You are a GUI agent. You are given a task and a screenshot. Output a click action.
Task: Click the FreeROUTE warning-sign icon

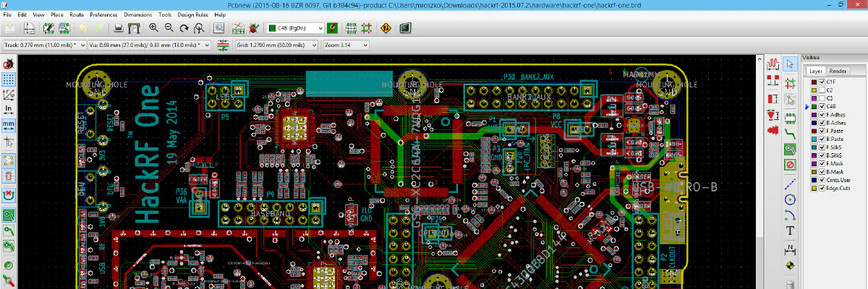pyautogui.click(x=386, y=28)
